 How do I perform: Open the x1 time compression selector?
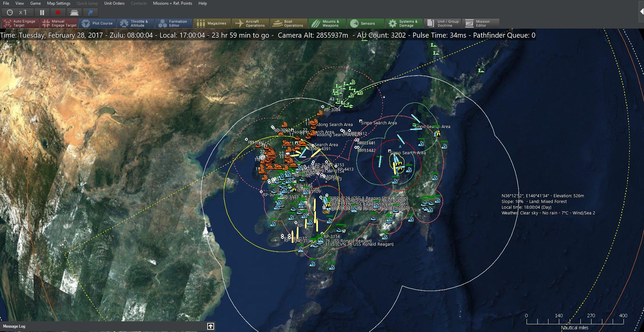click(x=17, y=12)
